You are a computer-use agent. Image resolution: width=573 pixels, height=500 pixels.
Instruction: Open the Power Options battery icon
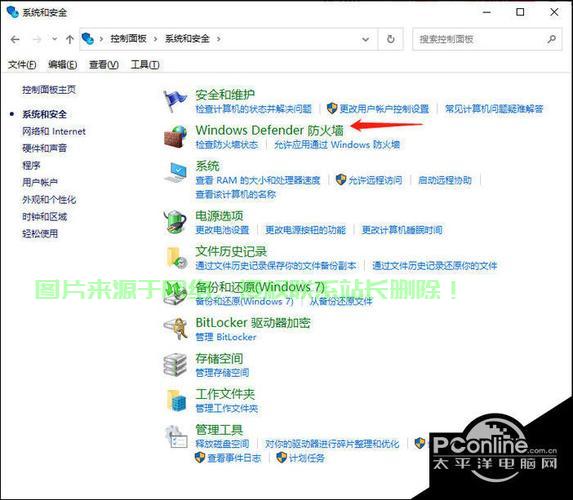[x=175, y=222]
